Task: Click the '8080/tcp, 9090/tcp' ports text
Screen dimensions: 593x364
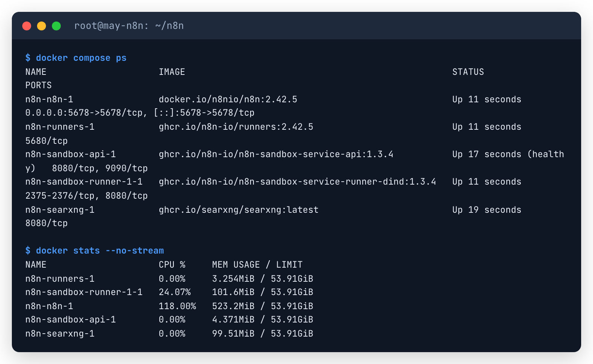Action: pos(100,168)
